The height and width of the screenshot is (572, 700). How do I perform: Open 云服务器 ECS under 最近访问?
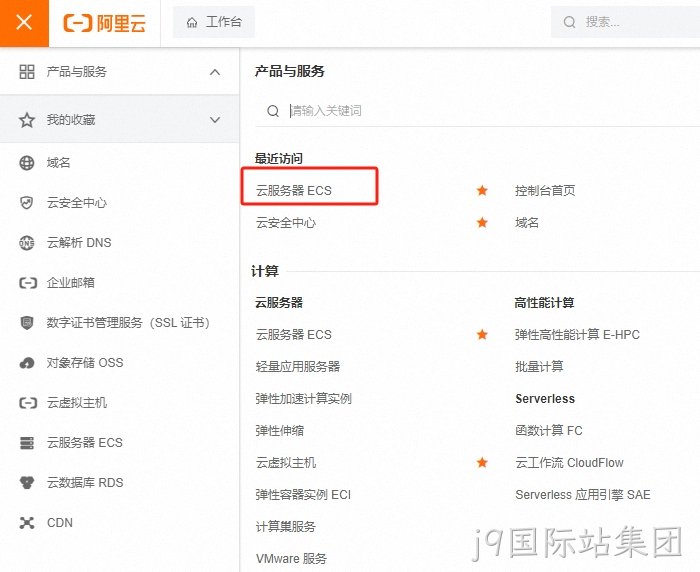click(294, 191)
